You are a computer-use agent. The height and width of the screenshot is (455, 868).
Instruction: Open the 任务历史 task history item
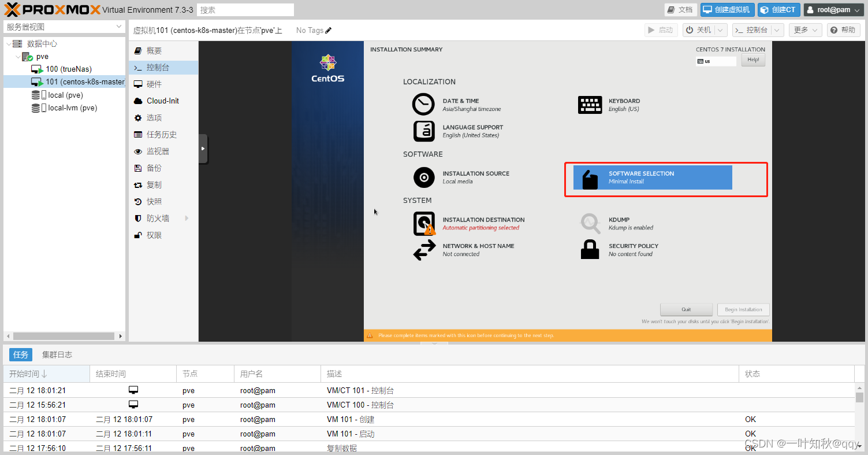[163, 135]
